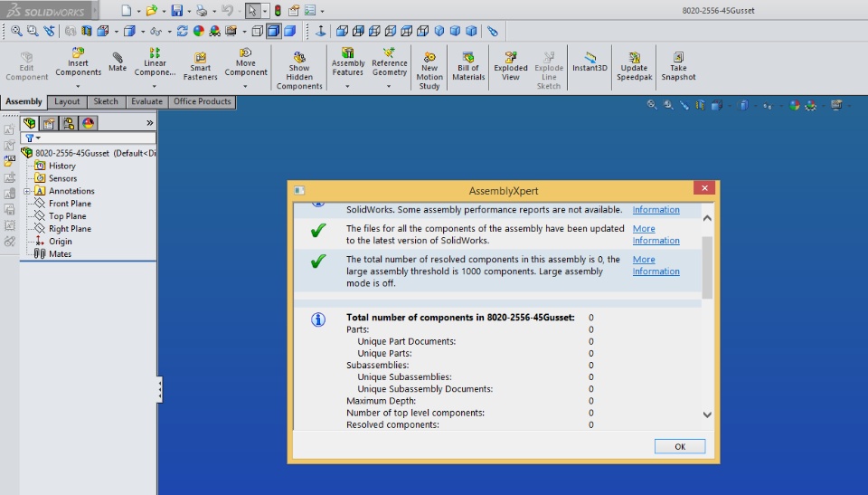
Task: Click the Normal To view icon
Action: [320, 31]
